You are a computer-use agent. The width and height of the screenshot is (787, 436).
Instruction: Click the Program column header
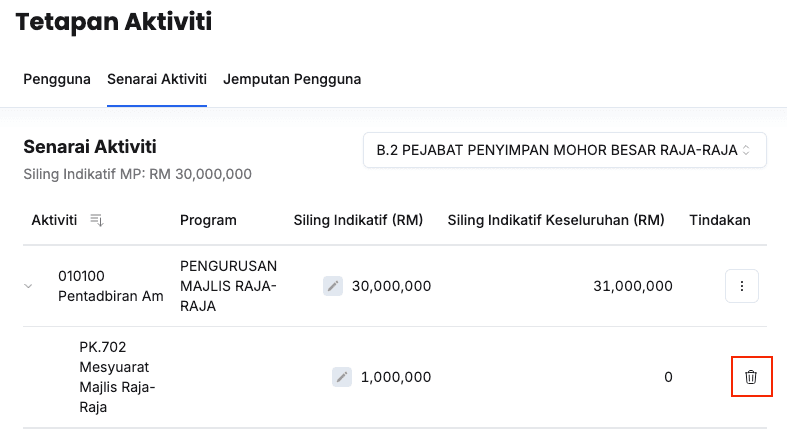tap(208, 220)
